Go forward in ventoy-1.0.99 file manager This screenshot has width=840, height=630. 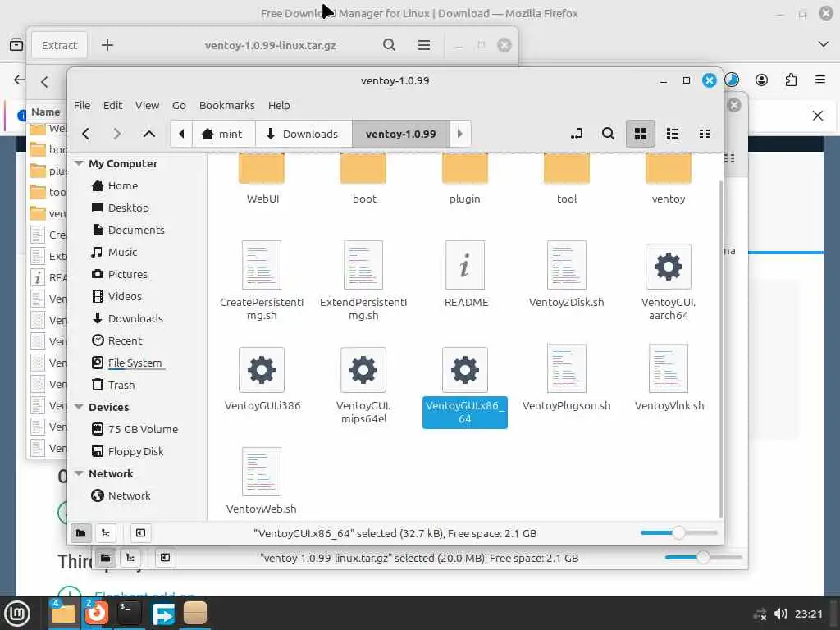pos(116,134)
